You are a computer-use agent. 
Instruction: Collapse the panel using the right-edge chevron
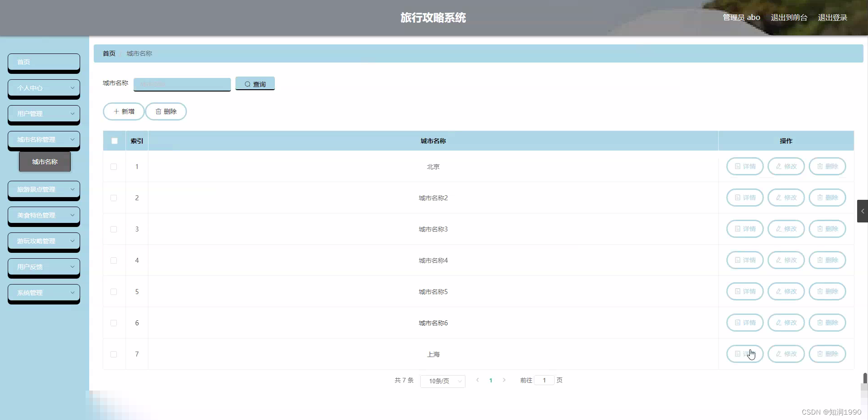click(863, 211)
